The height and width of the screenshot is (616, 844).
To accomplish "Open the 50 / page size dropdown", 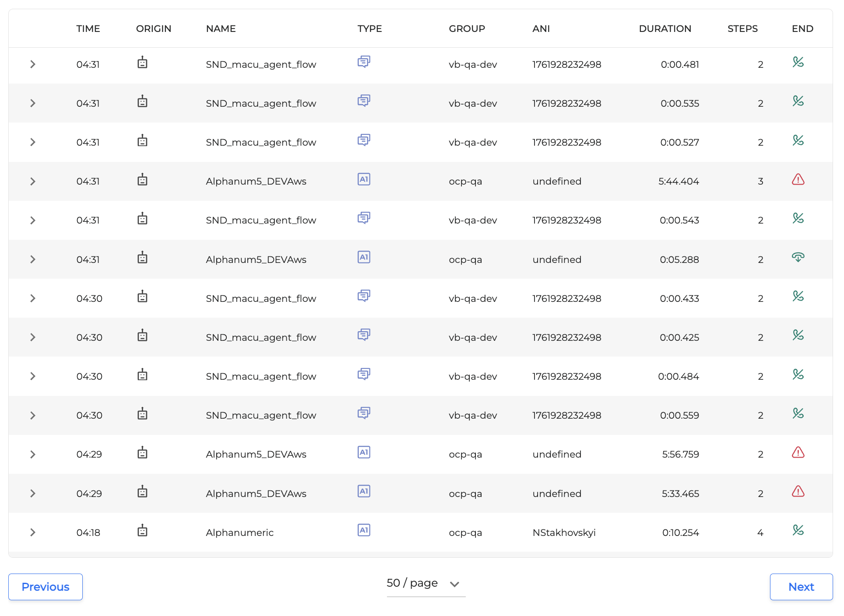I will point(425,584).
